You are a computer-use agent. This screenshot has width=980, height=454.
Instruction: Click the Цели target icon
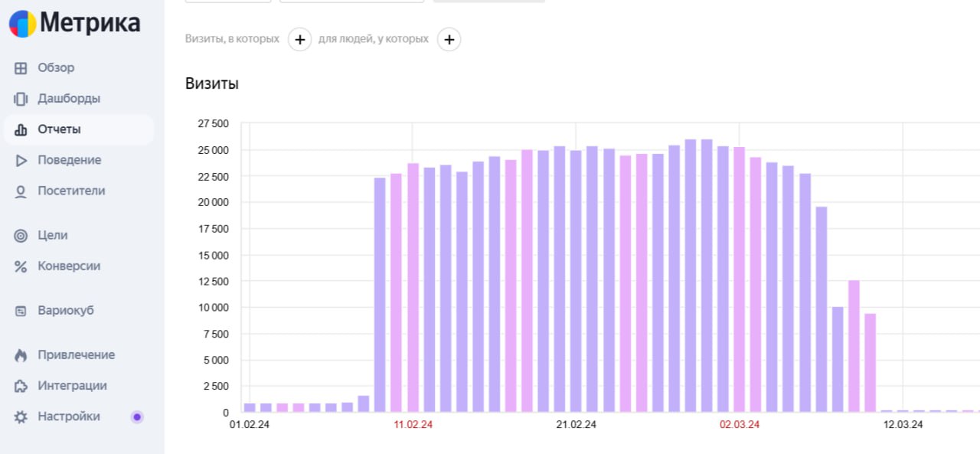[21, 236]
